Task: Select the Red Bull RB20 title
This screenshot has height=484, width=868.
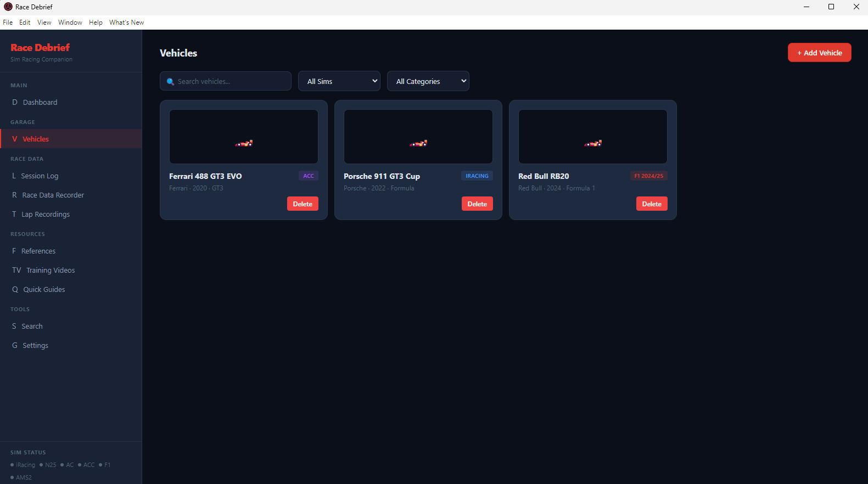Action: click(544, 176)
